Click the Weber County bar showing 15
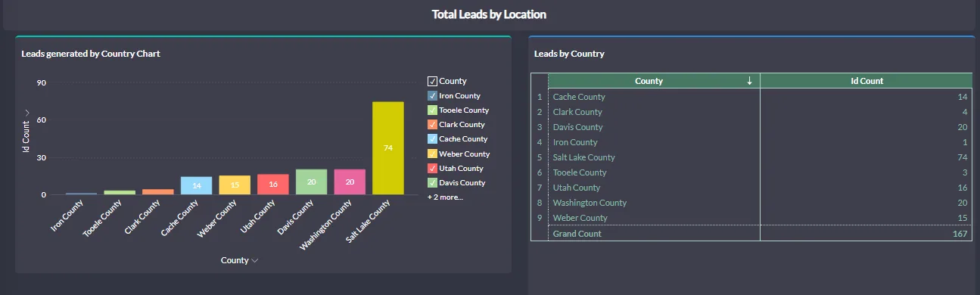Viewport: 980px width, 295px height. 235,185
